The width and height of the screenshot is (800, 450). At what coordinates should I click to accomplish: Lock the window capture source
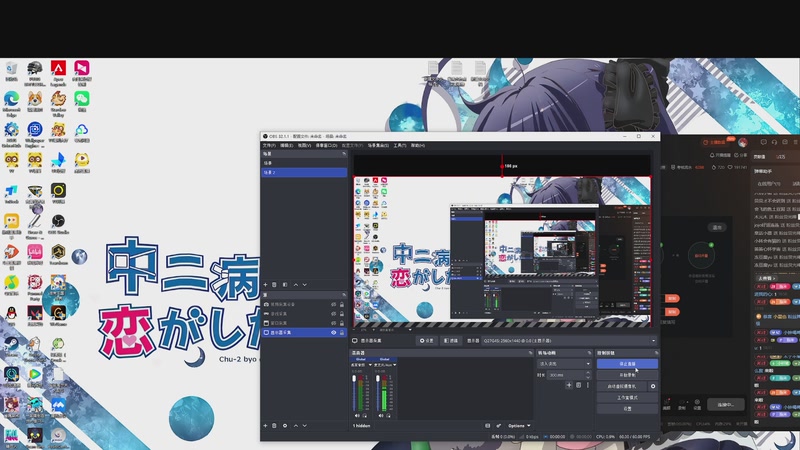(342, 323)
